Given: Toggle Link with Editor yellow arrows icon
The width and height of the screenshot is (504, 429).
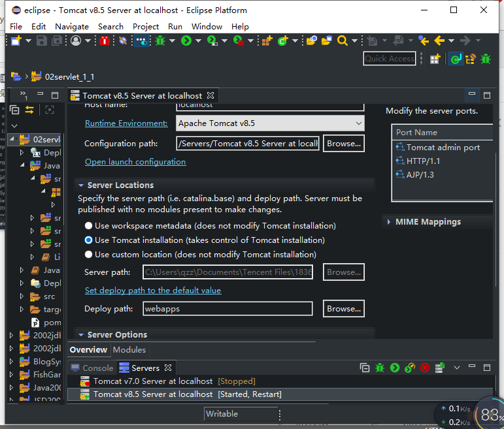Looking at the screenshot, I should [x=29, y=110].
